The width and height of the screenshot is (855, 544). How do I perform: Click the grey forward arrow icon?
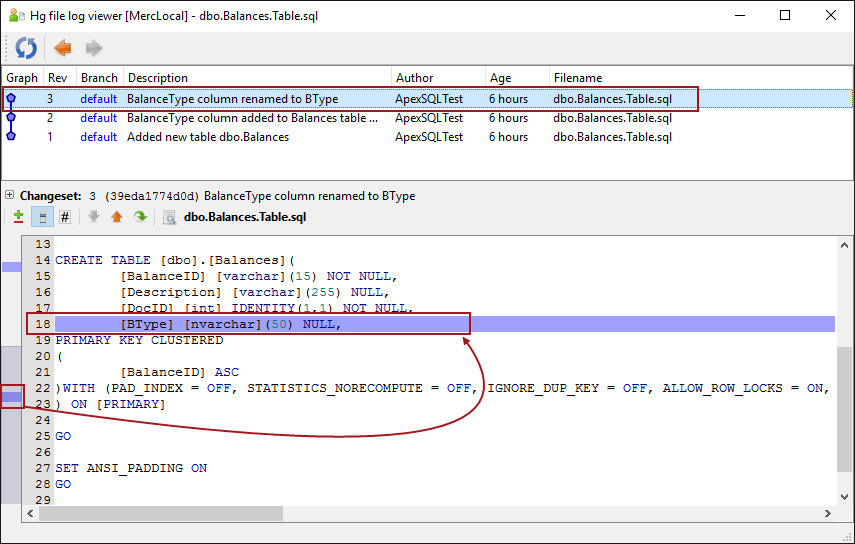point(94,48)
